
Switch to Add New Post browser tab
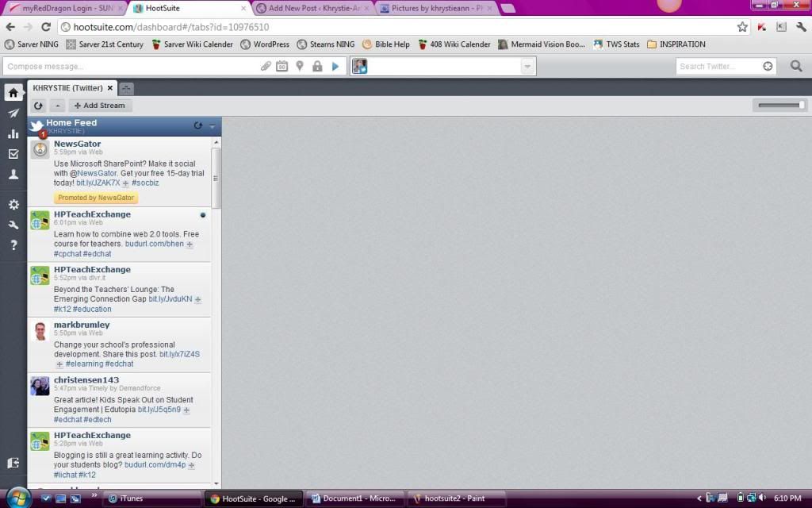click(x=313, y=8)
